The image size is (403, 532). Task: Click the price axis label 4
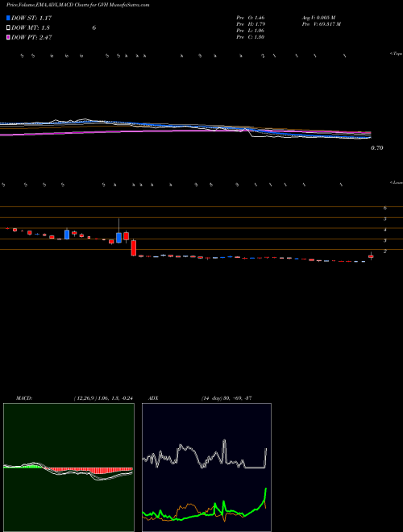(x=385, y=230)
